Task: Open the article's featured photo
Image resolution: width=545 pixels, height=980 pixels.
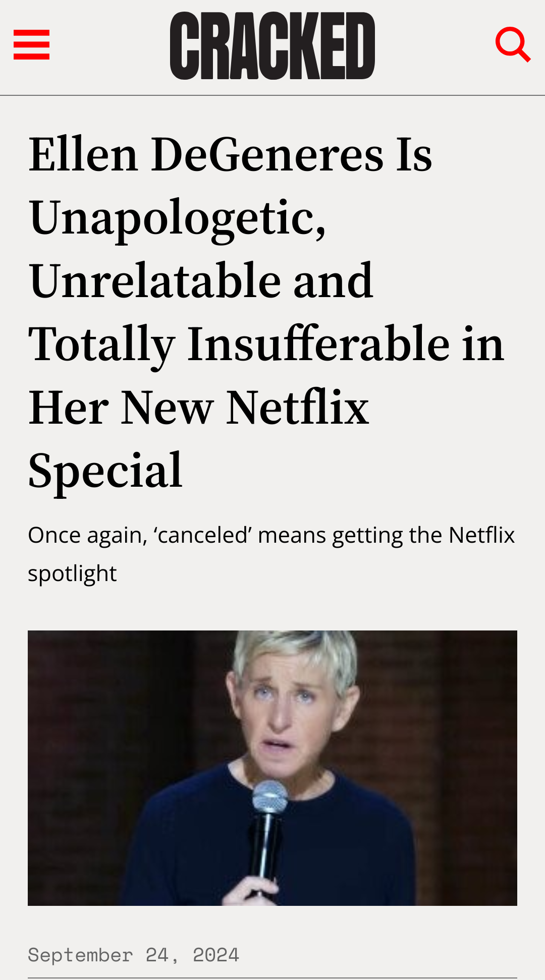Action: 272,768
